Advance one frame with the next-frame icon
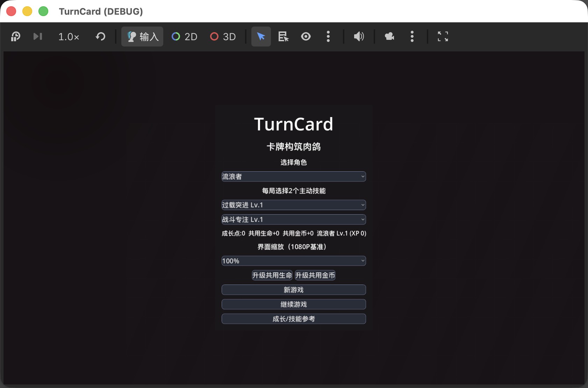This screenshot has height=388, width=588. pyautogui.click(x=38, y=36)
